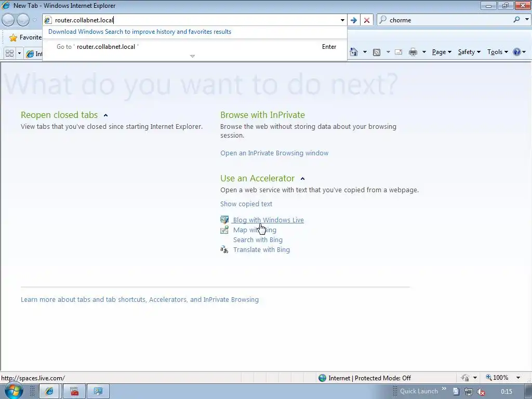The image size is (532, 399).
Task: Open the address bar history dropdown arrow
Action: pyautogui.click(x=342, y=20)
